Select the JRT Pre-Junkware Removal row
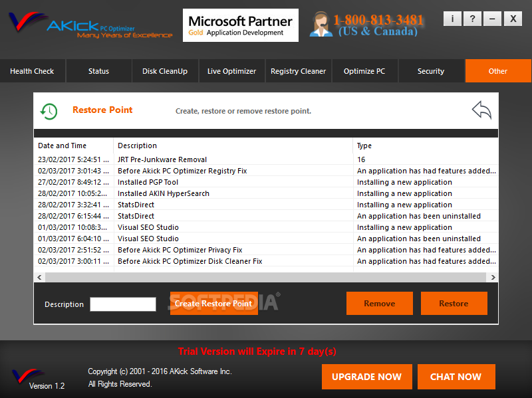 point(265,159)
